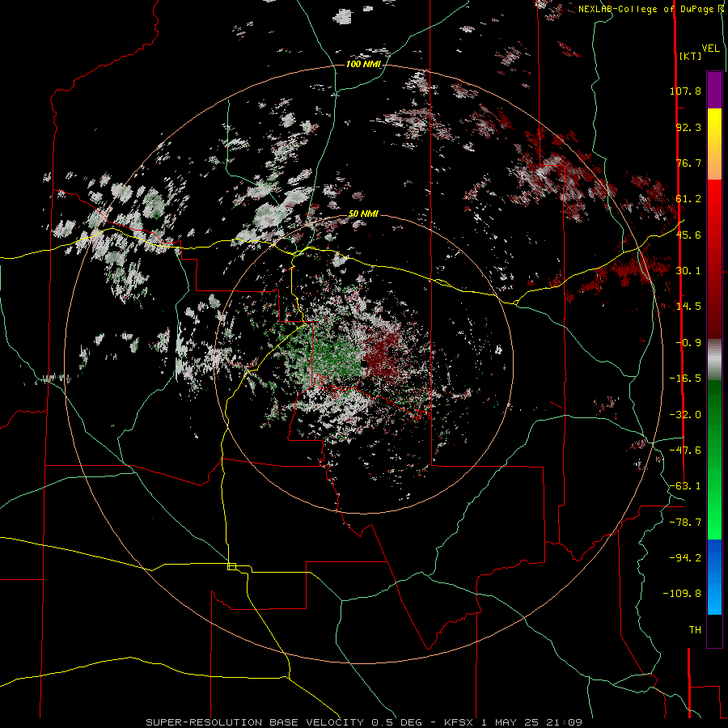Click the -78.7 velocity scale value
Image resolution: width=728 pixels, height=728 pixels.
(685, 523)
